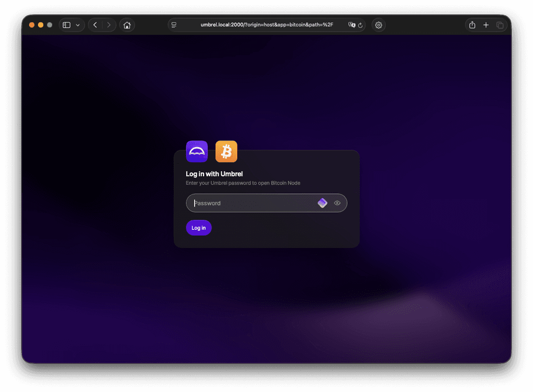Click inside the Password input field
This screenshot has width=533, height=392.
pos(250,203)
